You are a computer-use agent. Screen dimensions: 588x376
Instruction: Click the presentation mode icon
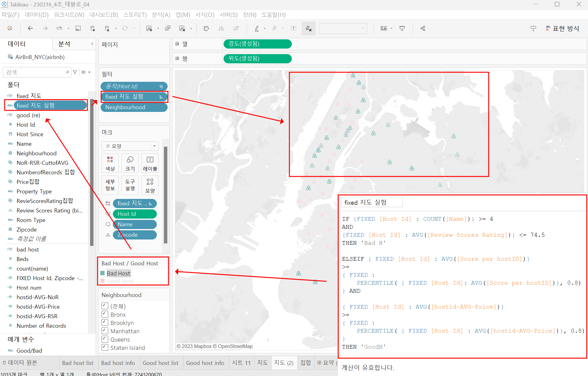[402, 28]
